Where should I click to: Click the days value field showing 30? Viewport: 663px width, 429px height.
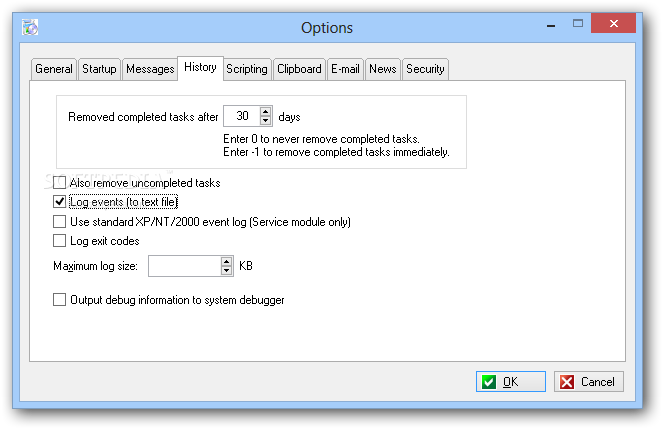242,116
